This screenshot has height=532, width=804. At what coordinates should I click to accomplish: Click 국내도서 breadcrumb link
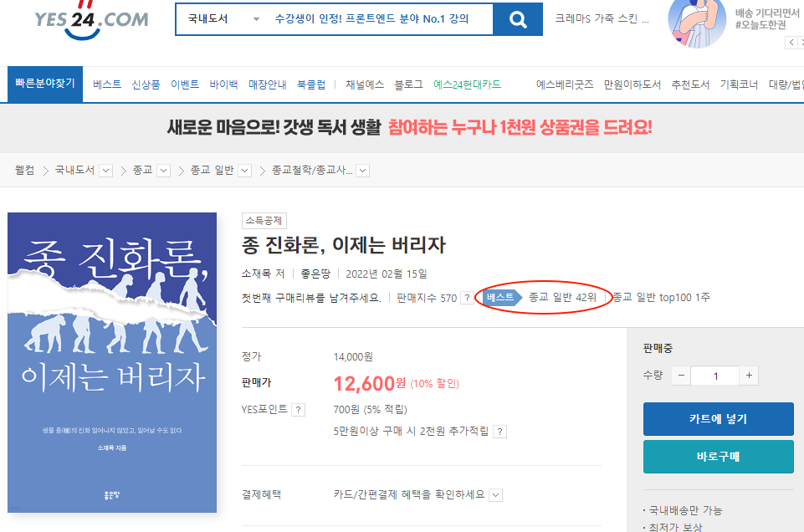coord(74,170)
